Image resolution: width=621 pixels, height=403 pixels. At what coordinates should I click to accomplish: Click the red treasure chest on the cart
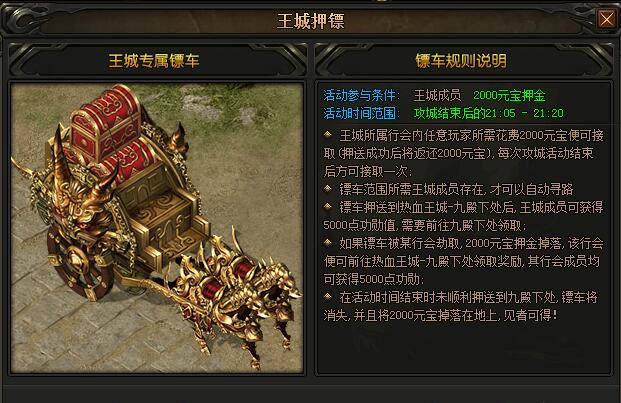[106, 119]
